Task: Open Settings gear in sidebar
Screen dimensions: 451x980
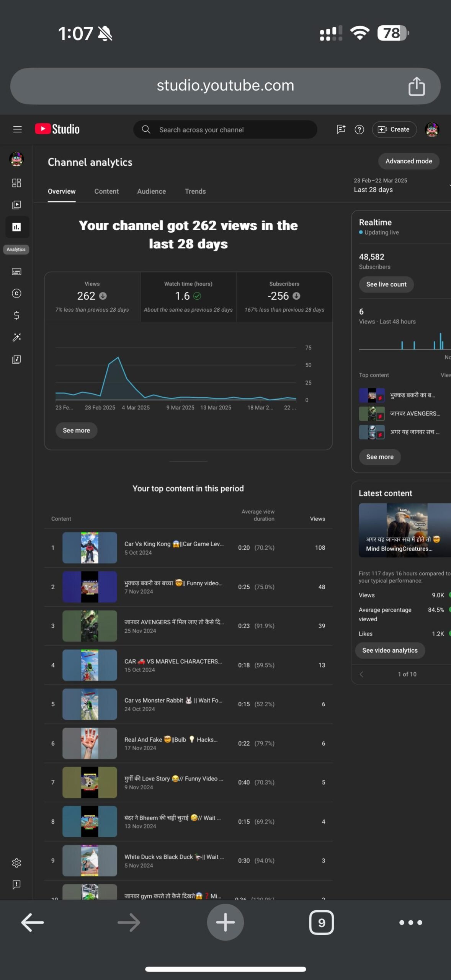Action: click(16, 863)
